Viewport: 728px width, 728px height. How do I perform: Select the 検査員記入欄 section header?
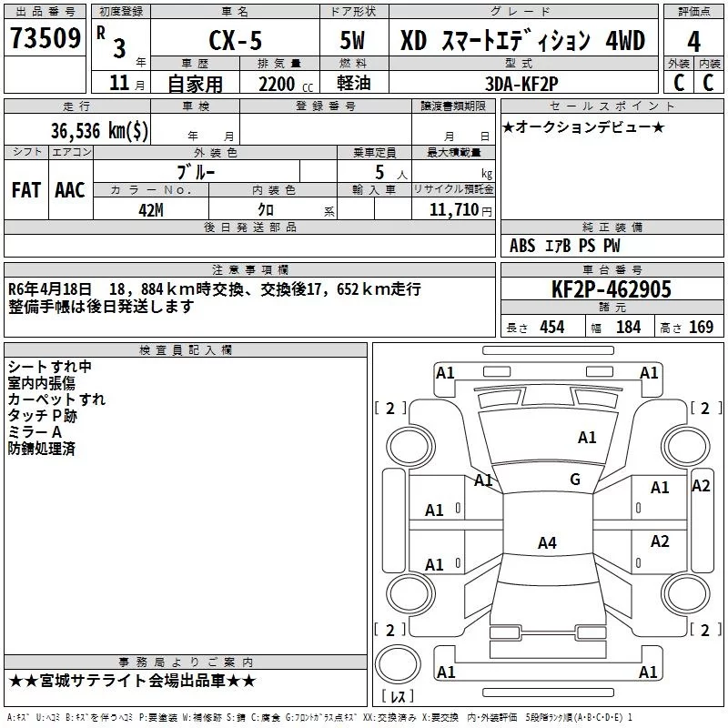(x=186, y=350)
